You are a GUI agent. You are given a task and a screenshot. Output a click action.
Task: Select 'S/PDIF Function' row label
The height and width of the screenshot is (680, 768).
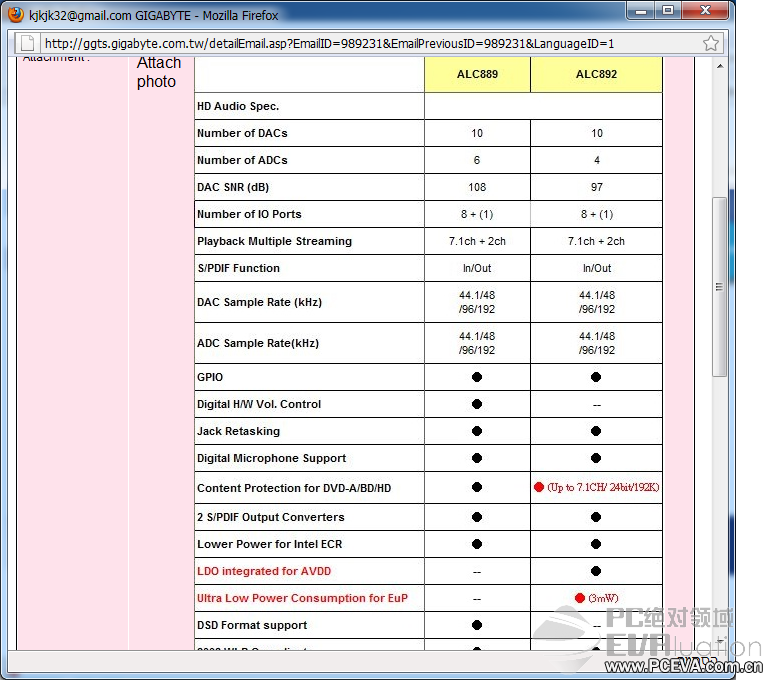tap(239, 268)
